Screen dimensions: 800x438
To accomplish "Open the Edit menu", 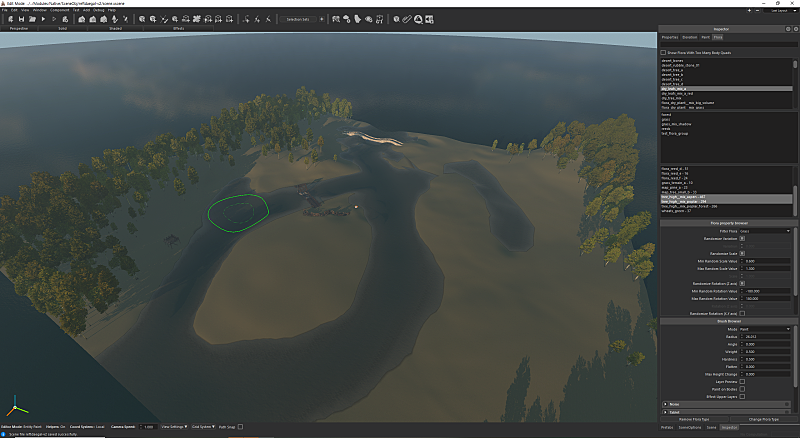I will 14,10.
